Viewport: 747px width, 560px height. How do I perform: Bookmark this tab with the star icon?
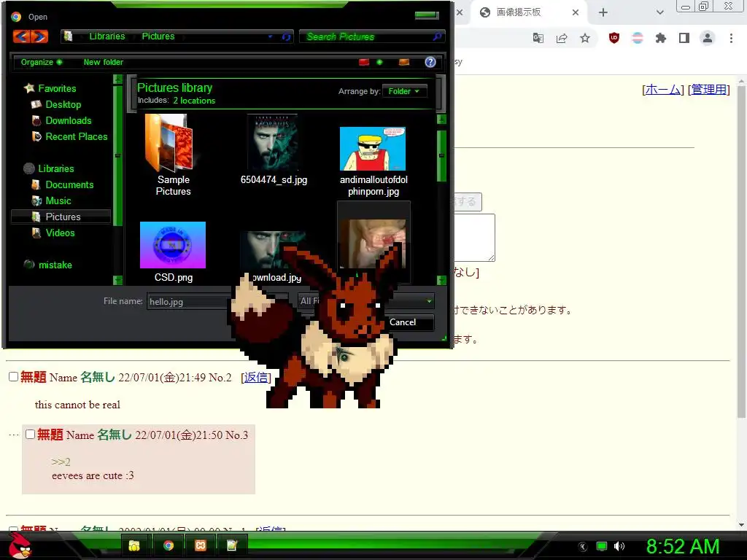coord(585,38)
